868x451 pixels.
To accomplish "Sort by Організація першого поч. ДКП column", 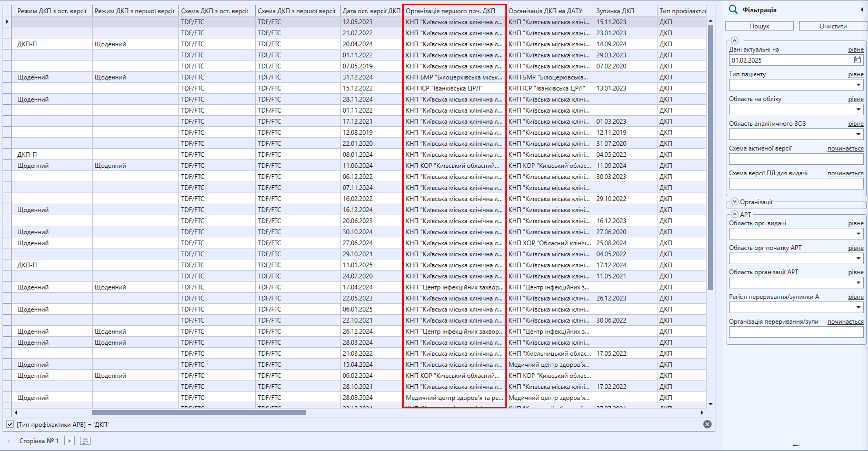I will tap(454, 11).
